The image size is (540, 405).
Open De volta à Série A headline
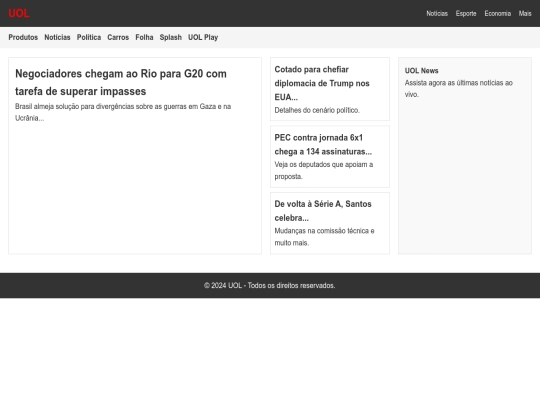point(323,211)
